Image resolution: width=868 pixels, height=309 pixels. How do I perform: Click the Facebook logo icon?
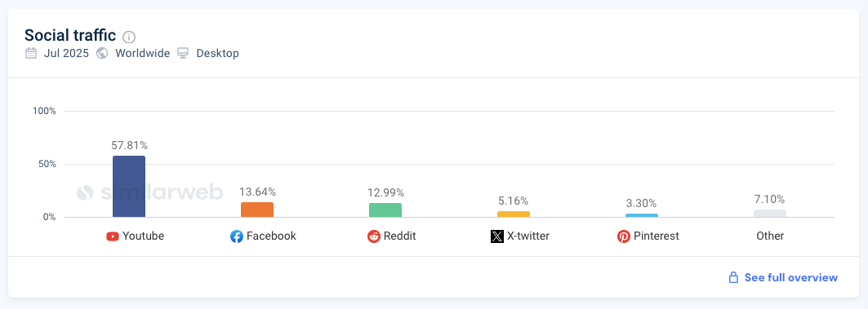pos(236,236)
